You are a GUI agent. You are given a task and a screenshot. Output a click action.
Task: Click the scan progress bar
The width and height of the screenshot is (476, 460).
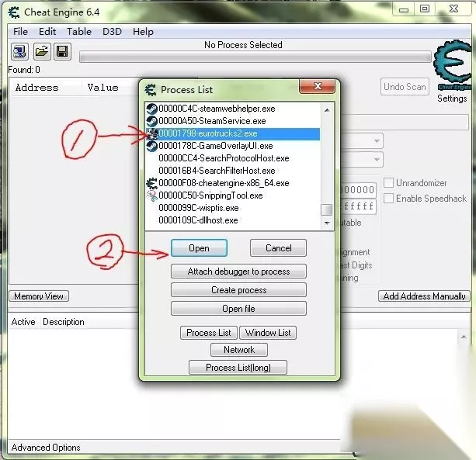[255, 57]
